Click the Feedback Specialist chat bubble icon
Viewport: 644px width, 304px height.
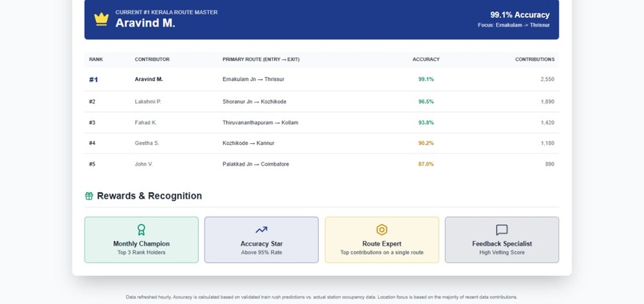coord(502,230)
